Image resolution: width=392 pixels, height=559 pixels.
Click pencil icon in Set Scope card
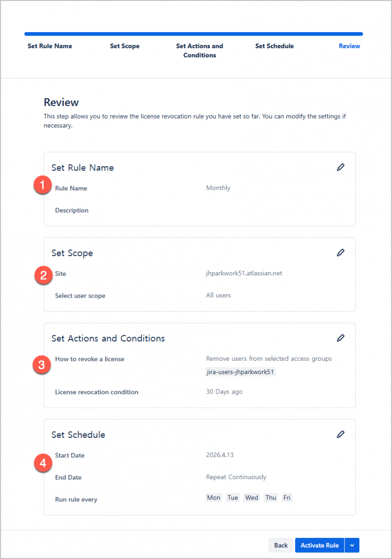[340, 253]
